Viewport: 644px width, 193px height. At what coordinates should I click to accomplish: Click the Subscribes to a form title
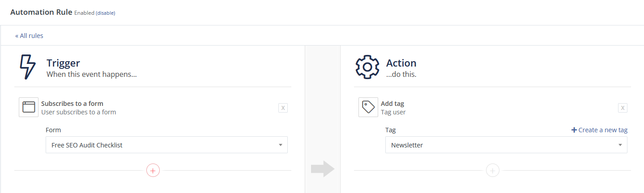pyautogui.click(x=72, y=103)
